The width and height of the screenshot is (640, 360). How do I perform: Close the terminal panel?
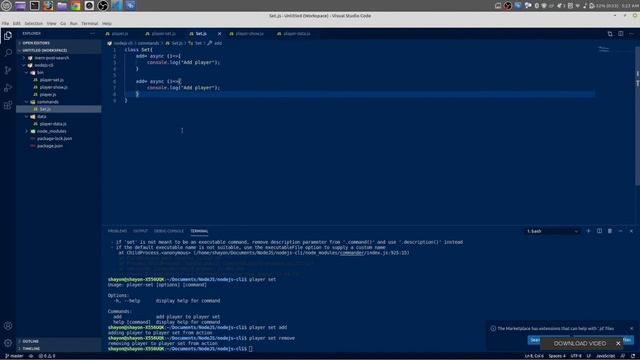[631, 231]
